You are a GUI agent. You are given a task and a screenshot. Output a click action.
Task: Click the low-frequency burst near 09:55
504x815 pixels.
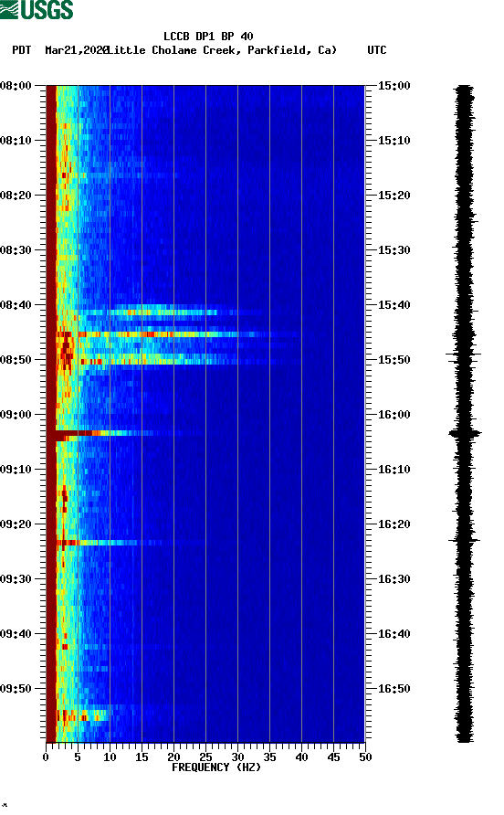coord(83,715)
